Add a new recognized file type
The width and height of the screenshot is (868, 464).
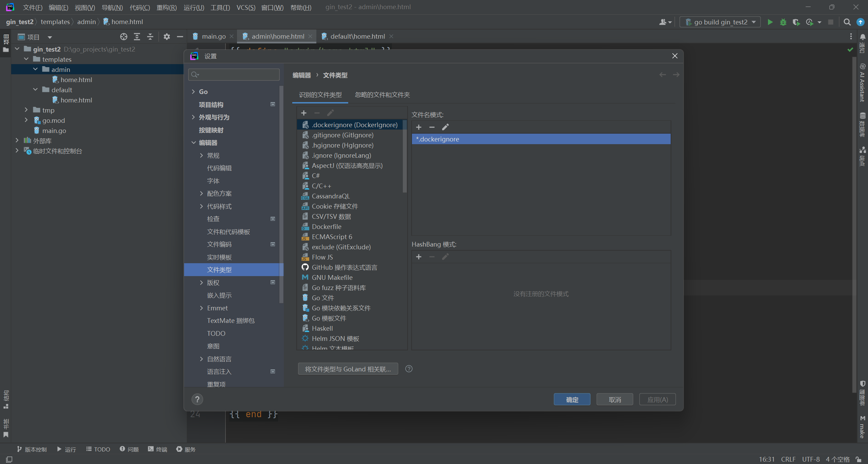click(304, 113)
